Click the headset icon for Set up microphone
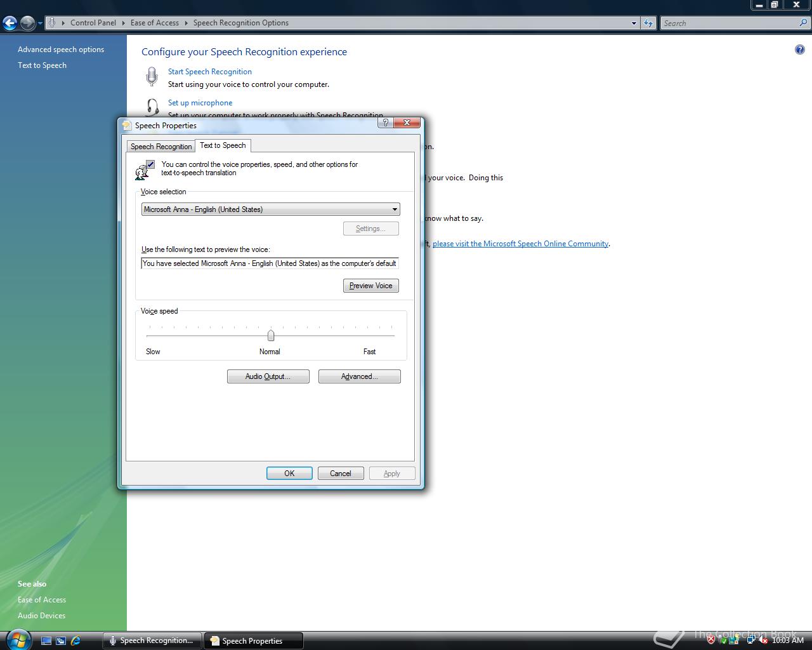 pos(152,107)
